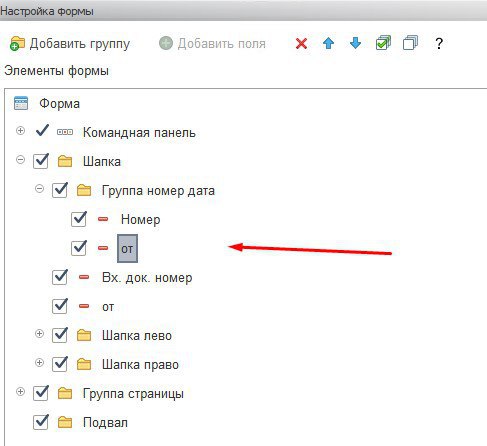
Task: Click the Шапка право folder icon
Action: pos(84,364)
